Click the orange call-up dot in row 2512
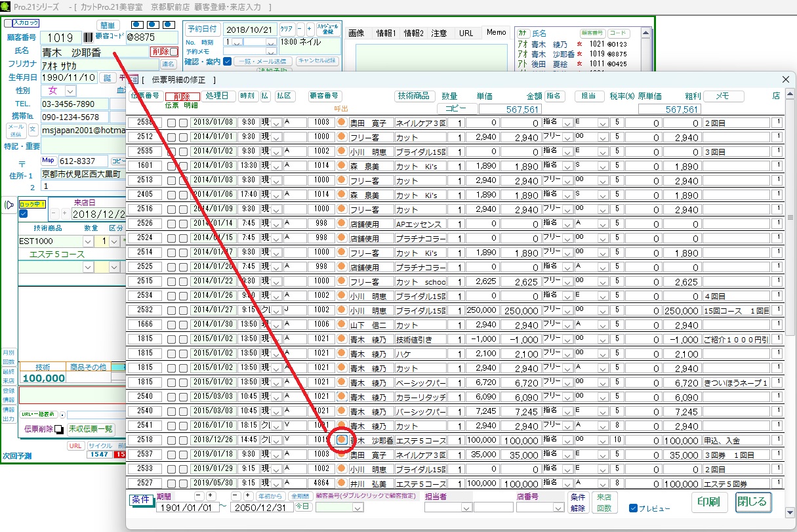Image resolution: width=797 pixels, height=532 pixels. pyautogui.click(x=341, y=137)
